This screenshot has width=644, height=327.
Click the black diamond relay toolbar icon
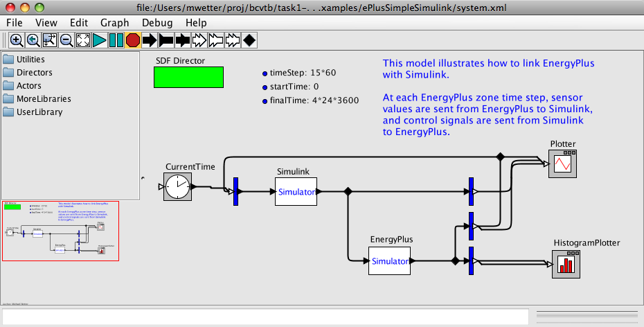coord(249,40)
